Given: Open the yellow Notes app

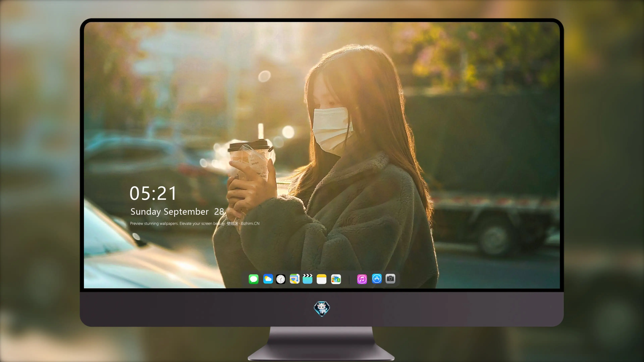Looking at the screenshot, I should (x=321, y=279).
